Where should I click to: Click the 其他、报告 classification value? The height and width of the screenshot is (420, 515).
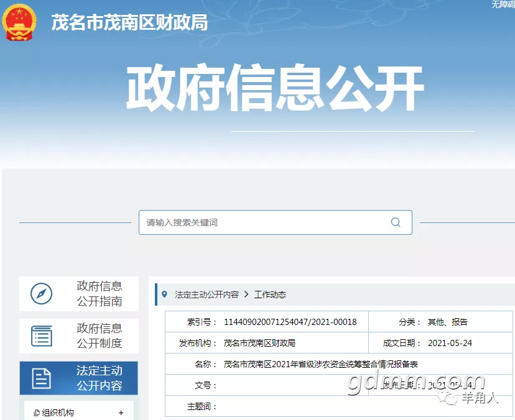pos(447,322)
